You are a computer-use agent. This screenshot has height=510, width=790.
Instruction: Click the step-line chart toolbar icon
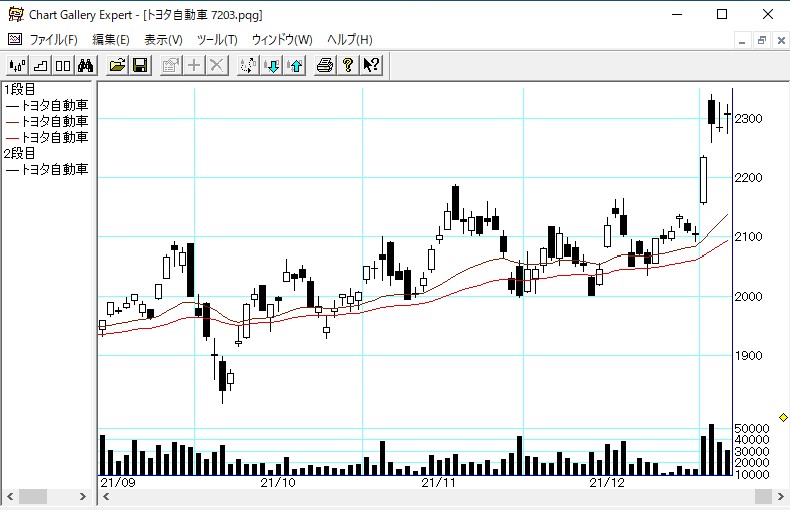tap(40, 66)
